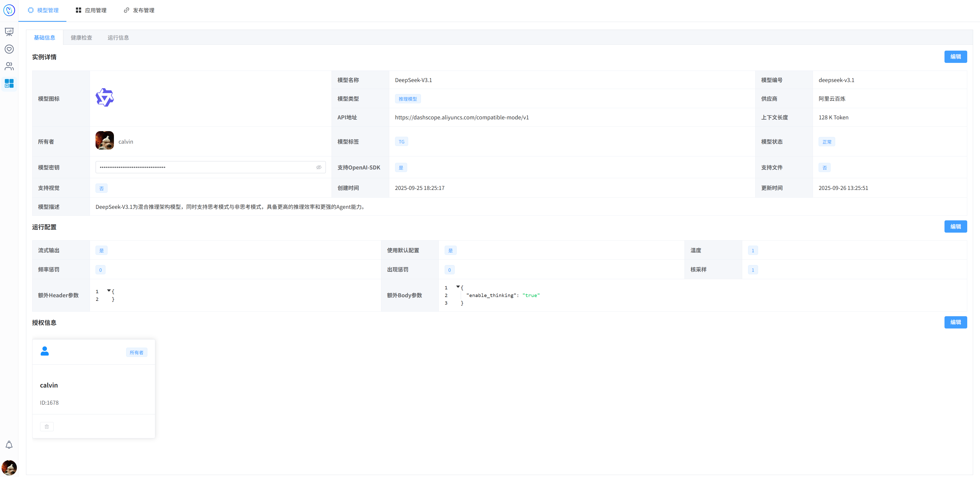Delete calvin's authorization with the trash icon
This screenshot has height=477, width=980.
(x=47, y=426)
